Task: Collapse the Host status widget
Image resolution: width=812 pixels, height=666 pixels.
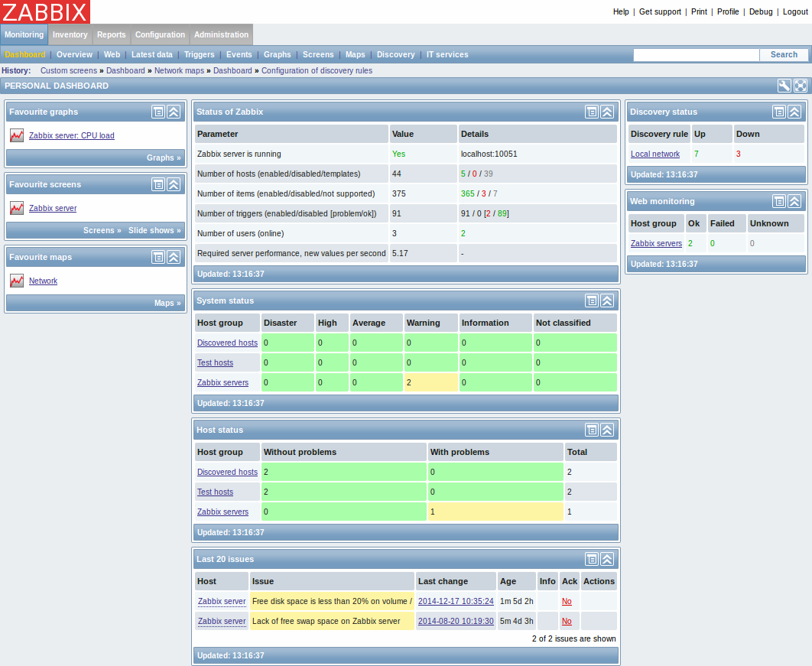Action: [x=607, y=430]
